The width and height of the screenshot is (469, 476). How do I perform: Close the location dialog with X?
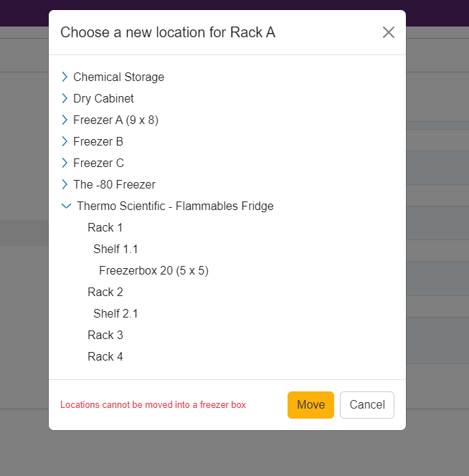pyautogui.click(x=389, y=32)
